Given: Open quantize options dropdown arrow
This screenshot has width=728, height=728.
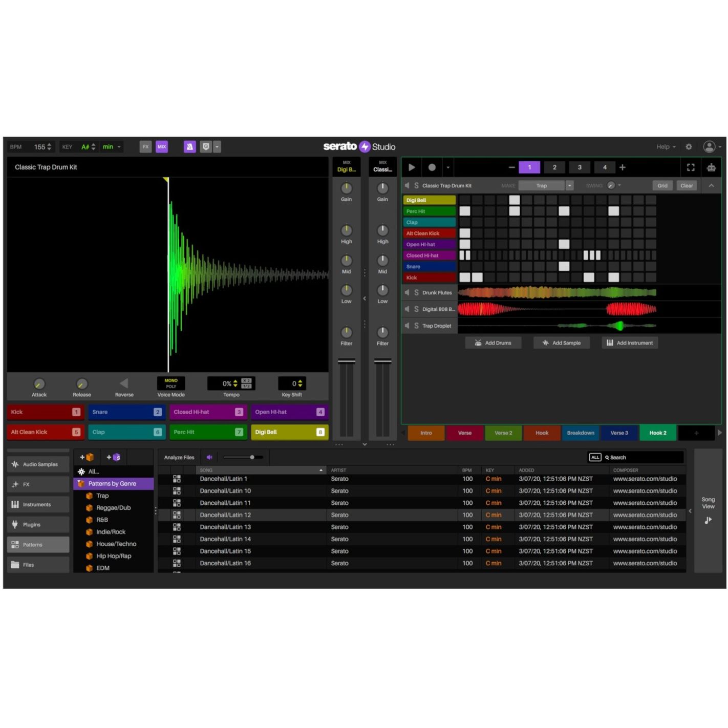Looking at the screenshot, I should click(217, 147).
